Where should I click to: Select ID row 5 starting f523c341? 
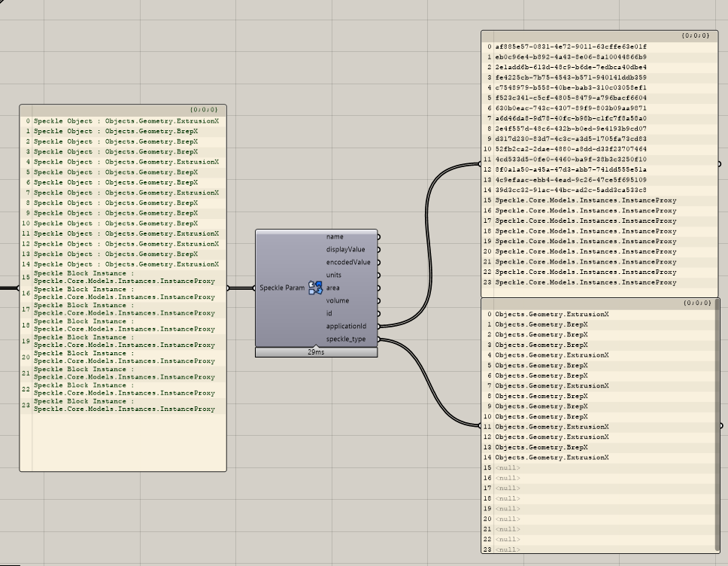pyautogui.click(x=571, y=98)
